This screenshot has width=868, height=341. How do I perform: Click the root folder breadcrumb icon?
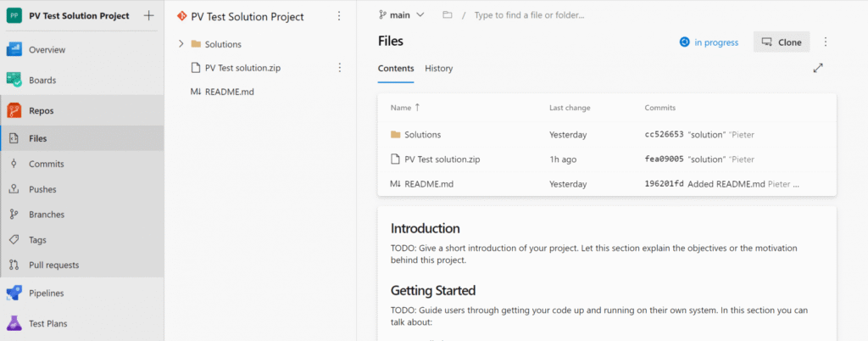pyautogui.click(x=448, y=15)
